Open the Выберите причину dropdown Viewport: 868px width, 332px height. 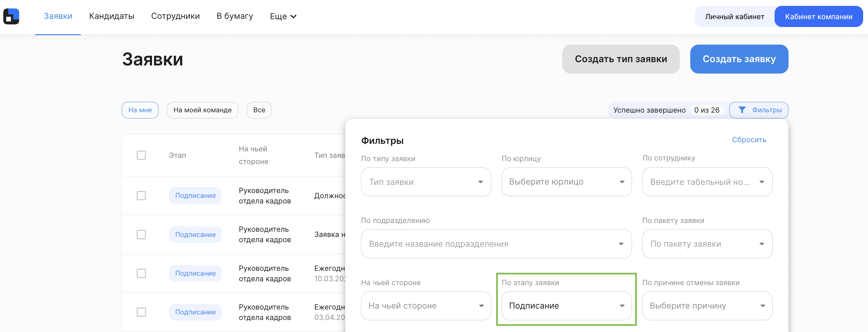(707, 306)
